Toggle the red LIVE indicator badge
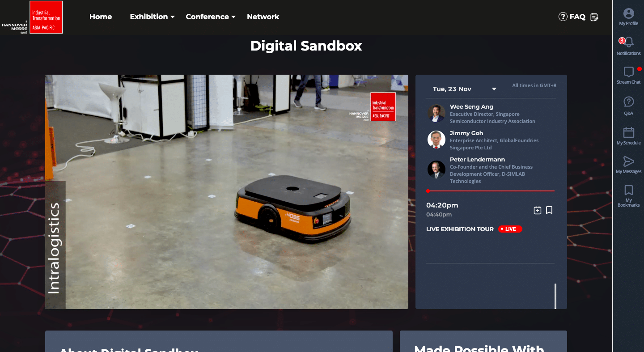This screenshot has width=644, height=352. click(510, 229)
